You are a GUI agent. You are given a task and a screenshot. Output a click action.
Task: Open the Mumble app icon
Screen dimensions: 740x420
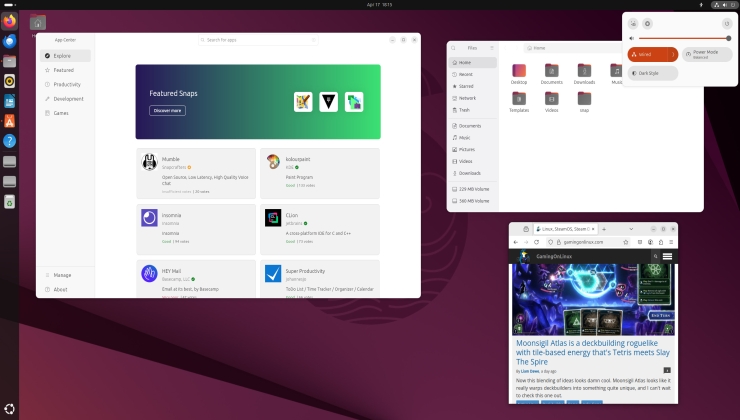click(x=149, y=163)
